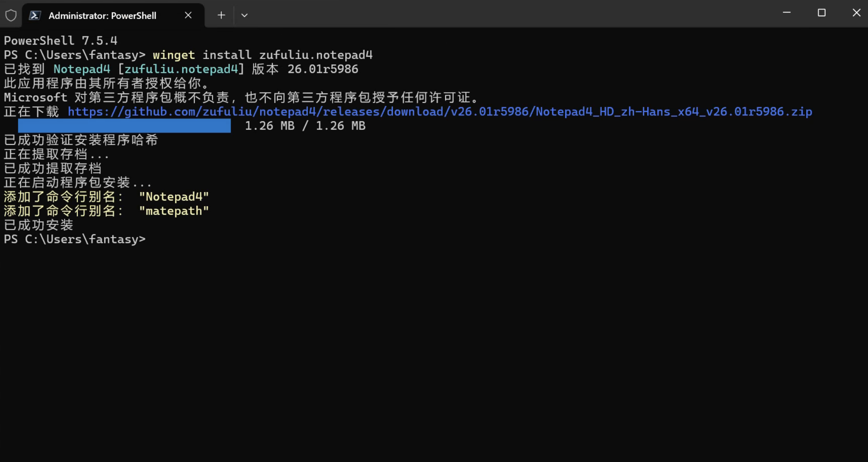Click the 已成功安装 status line

39,225
